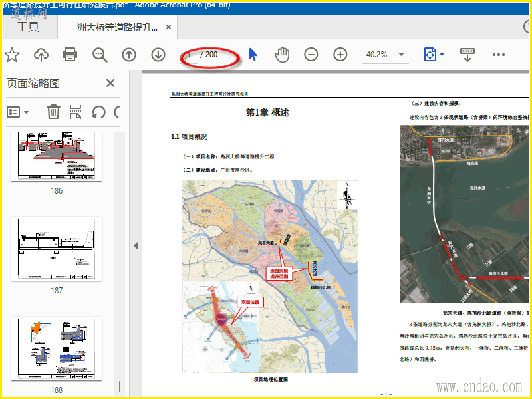Click the cloud upload icon
Viewport: 532px width, 399px height.
pyautogui.click(x=41, y=55)
